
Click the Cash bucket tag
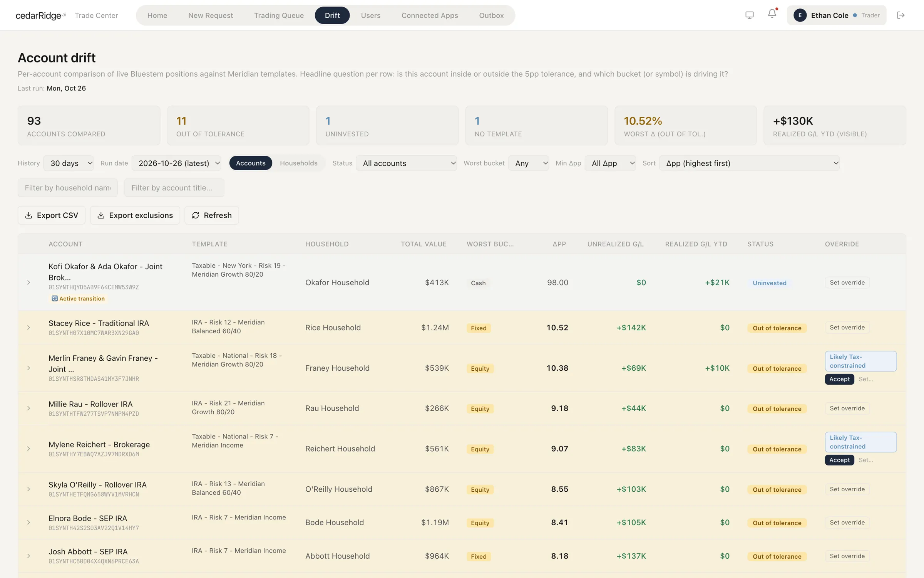(x=478, y=283)
